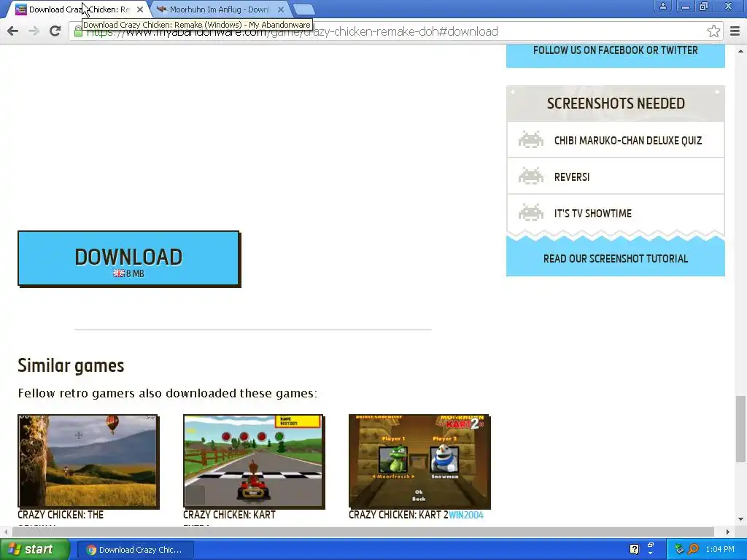The image size is (747, 560).
Task: Click Read Our Screenshot Tutorial
Action: coord(616,259)
